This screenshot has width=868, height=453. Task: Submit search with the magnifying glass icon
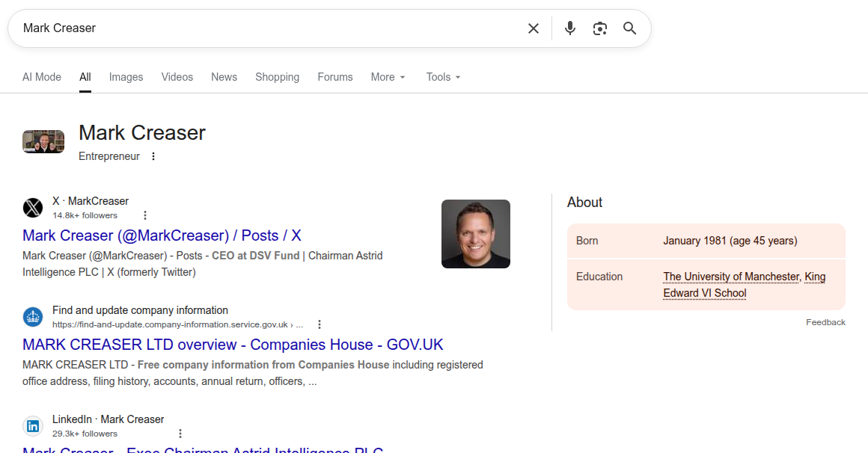[x=629, y=28]
